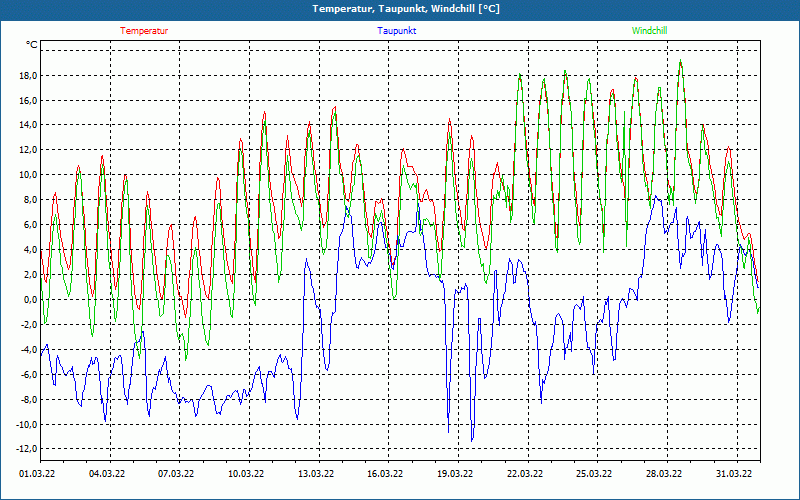Select the 25.03.22 date label

[x=594, y=473]
